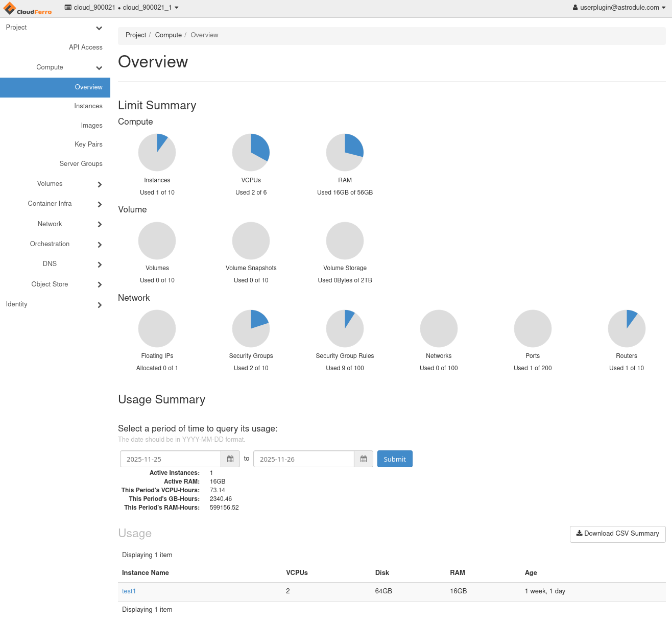Collapse the Compute sidebar section
This screenshot has width=672, height=624.
[55, 67]
